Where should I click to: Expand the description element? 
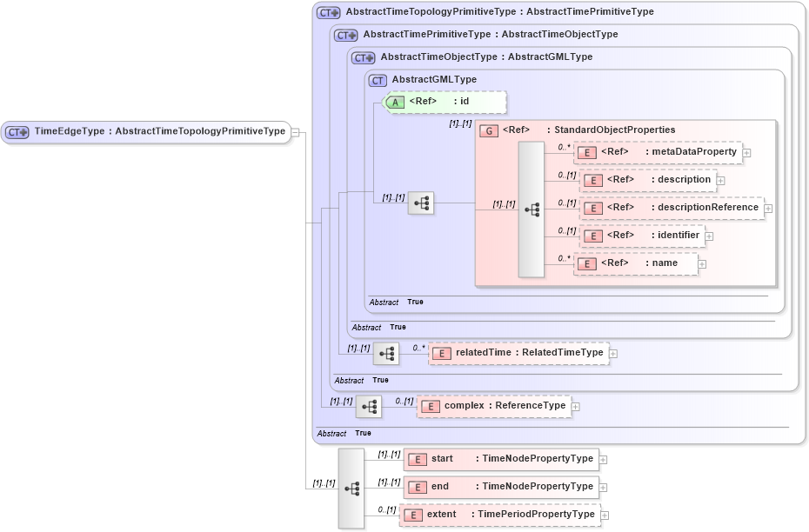721,181
